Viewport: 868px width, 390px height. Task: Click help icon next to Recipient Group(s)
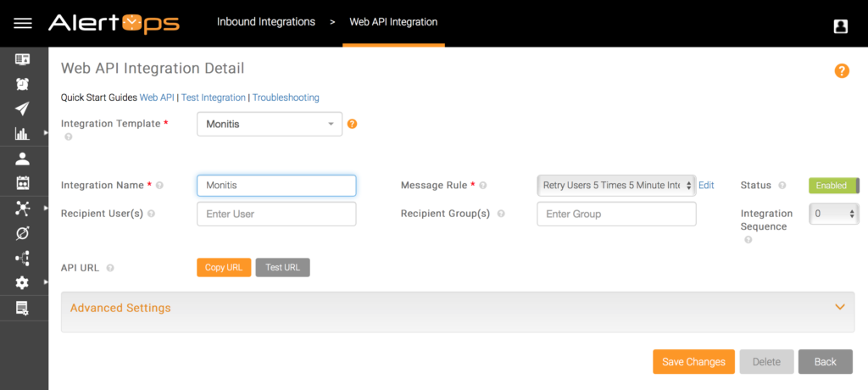(501, 214)
